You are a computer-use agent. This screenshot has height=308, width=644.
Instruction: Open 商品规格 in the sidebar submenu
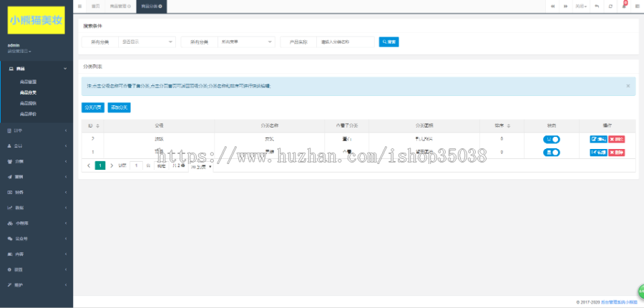pos(29,103)
